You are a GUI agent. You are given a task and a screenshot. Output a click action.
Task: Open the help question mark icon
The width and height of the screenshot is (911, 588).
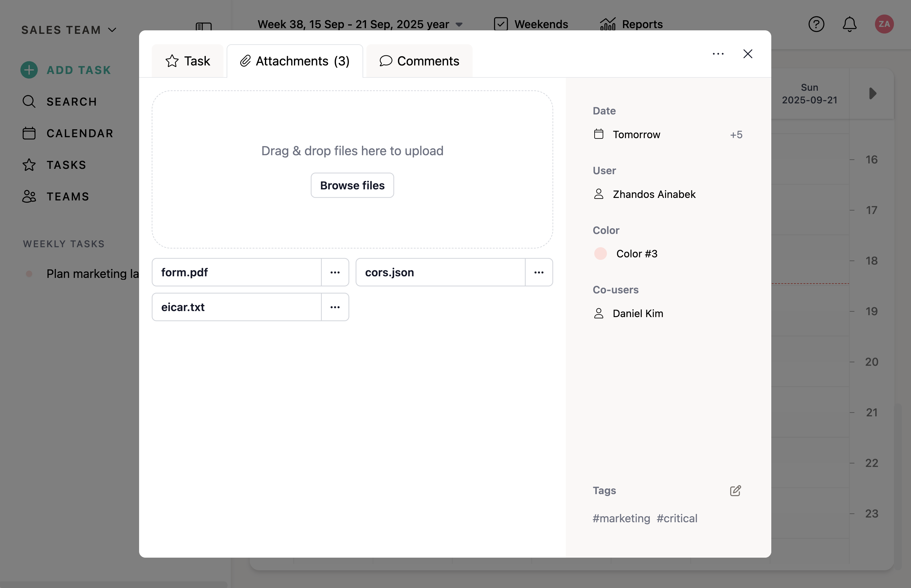coord(816,24)
